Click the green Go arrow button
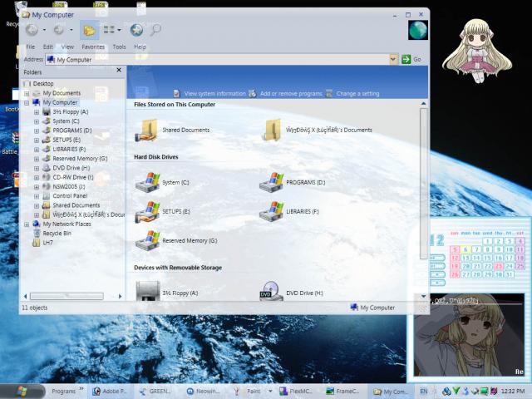Viewport: 532px width, 399px height. pos(406,59)
